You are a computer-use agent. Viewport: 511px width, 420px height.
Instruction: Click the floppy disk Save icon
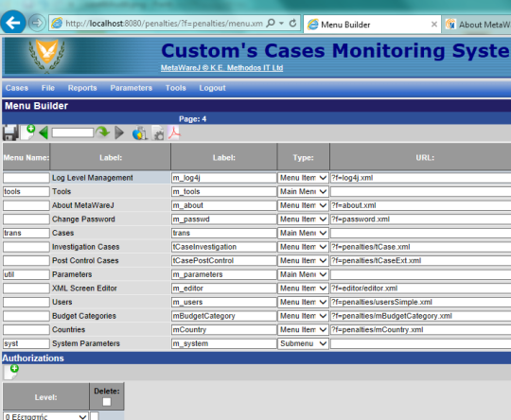(10, 132)
